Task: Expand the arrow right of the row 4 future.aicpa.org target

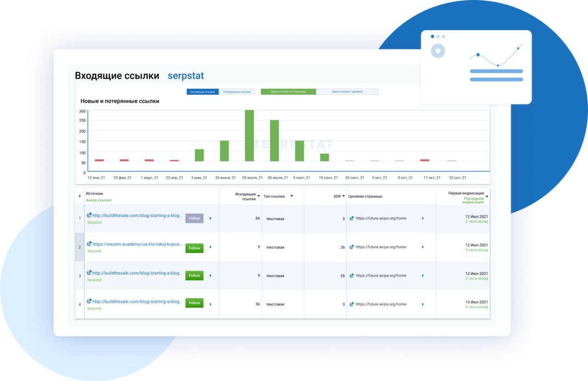Action: tap(423, 304)
